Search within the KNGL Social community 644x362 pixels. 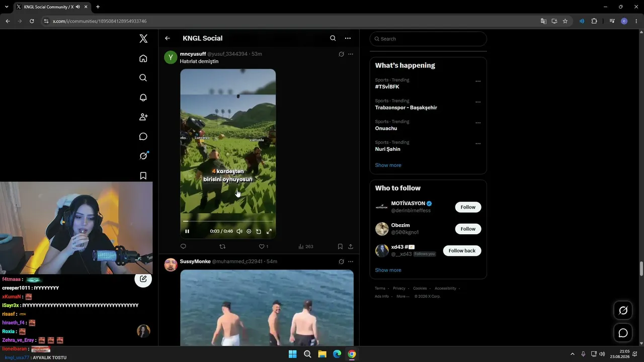(x=333, y=38)
